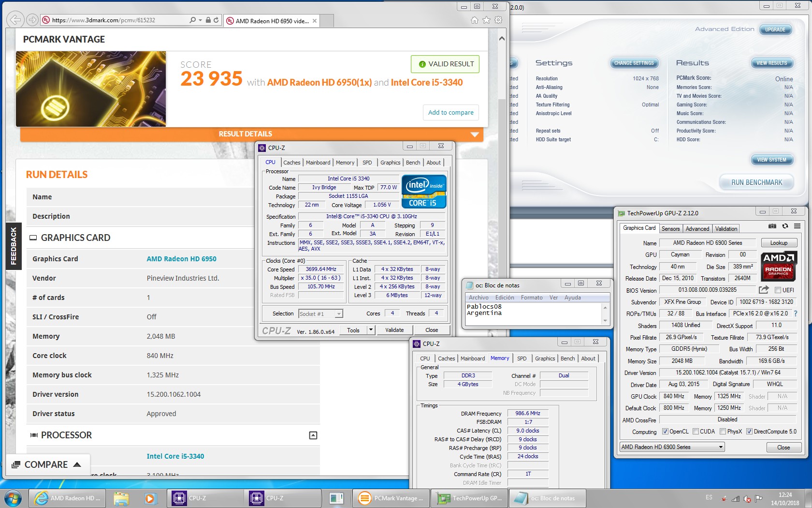Click the Intel Core i5 logo in CPU-Z
The image size is (812, 508).
[x=424, y=192]
